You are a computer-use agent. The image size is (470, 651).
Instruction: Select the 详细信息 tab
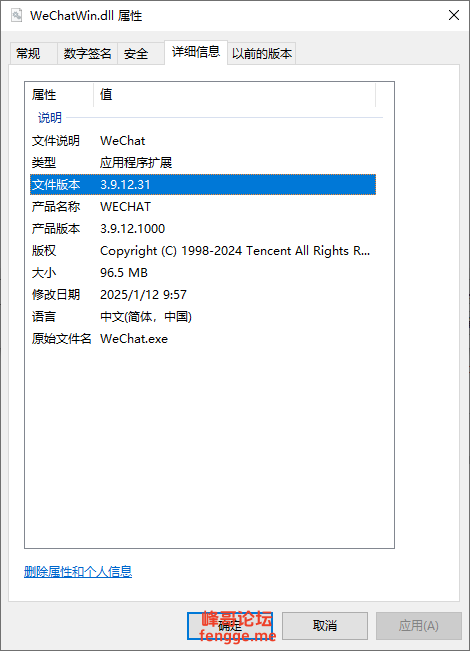(196, 52)
